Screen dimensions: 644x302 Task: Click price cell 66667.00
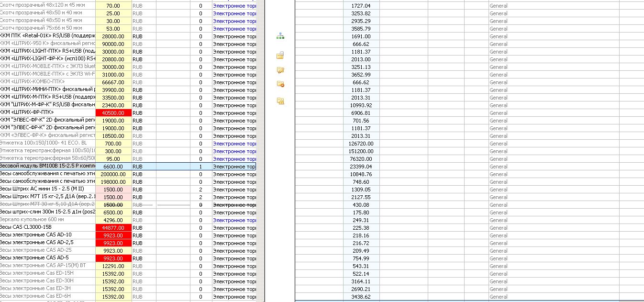pos(113,82)
